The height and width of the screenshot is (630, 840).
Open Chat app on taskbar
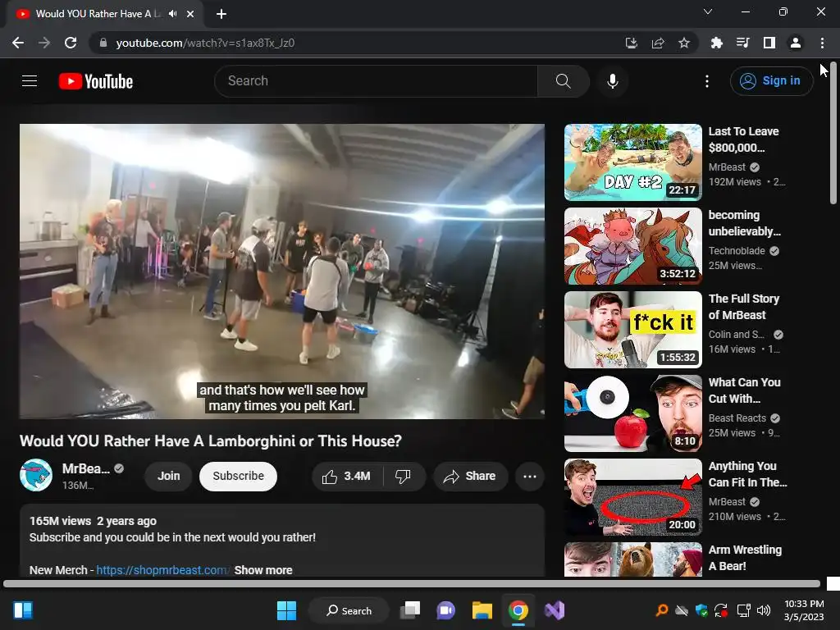pos(445,610)
